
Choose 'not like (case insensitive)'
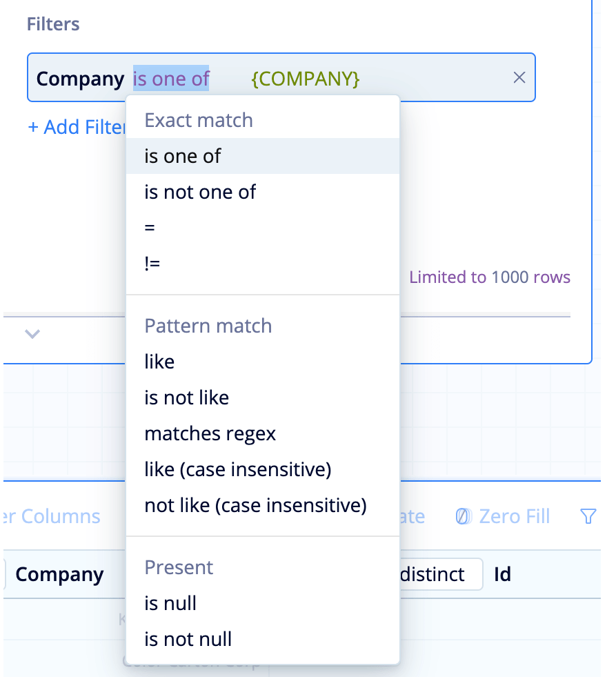[253, 505]
